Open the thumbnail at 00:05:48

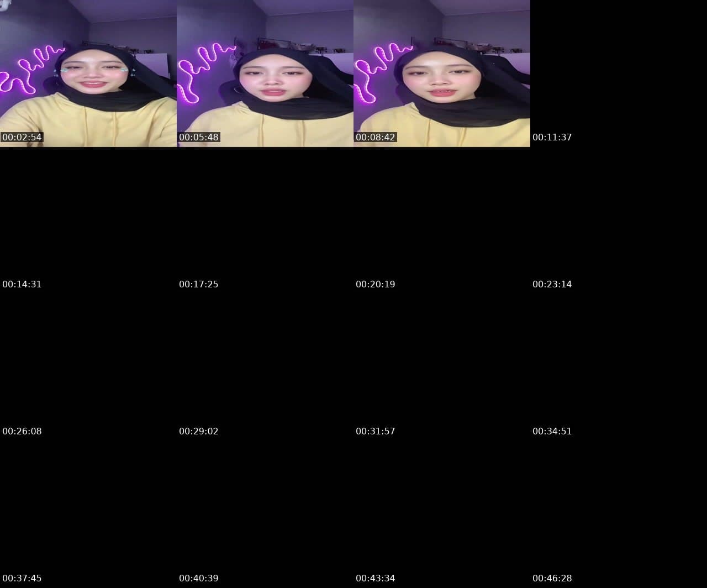[265, 73]
